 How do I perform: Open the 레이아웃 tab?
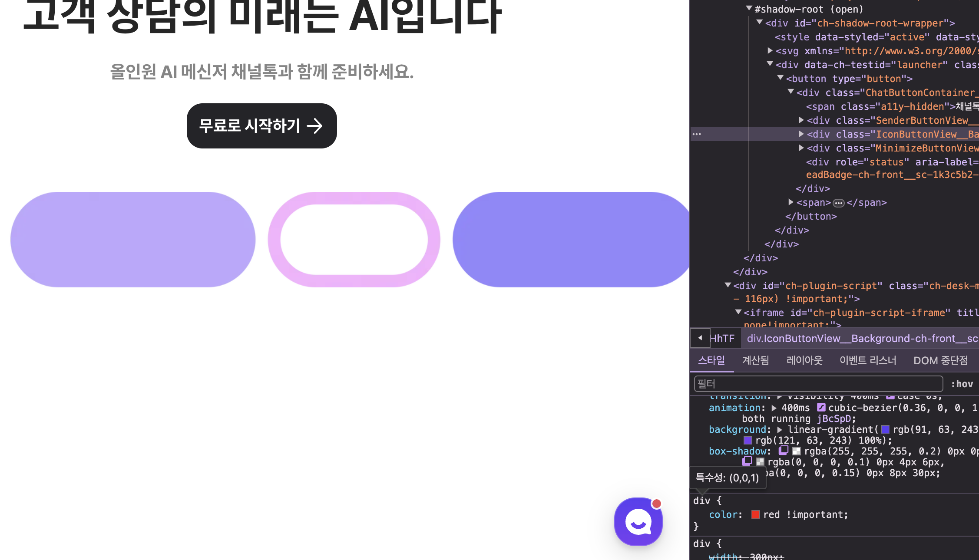(804, 360)
